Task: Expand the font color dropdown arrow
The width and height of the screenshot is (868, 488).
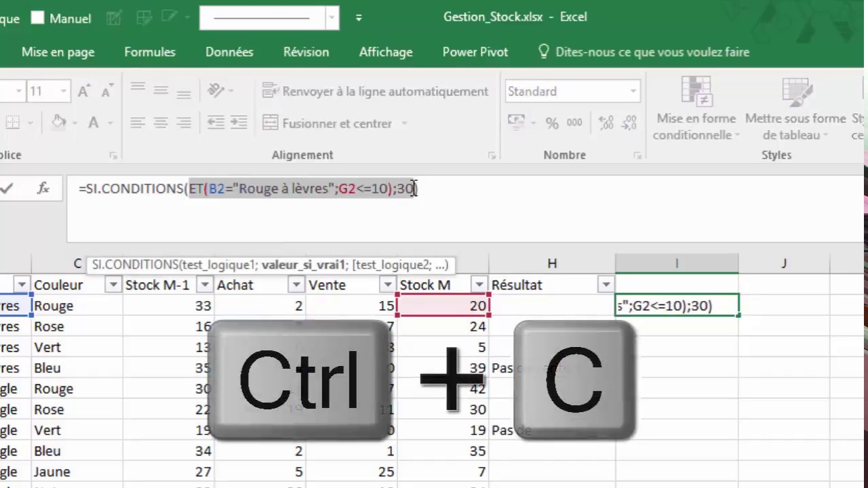Action: (110, 123)
